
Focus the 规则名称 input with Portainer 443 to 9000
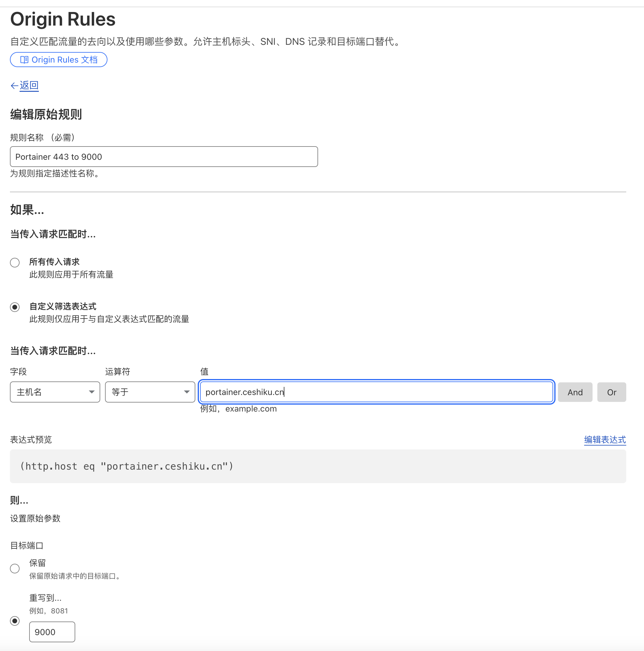point(164,157)
